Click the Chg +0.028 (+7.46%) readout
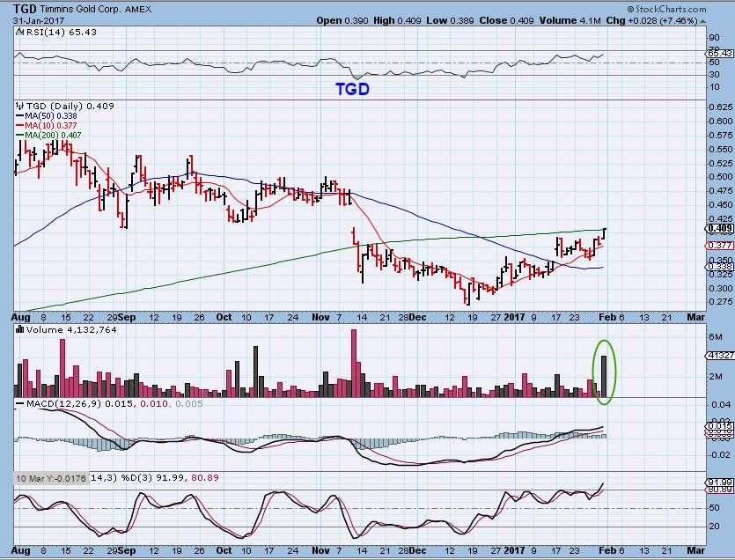 click(651, 20)
